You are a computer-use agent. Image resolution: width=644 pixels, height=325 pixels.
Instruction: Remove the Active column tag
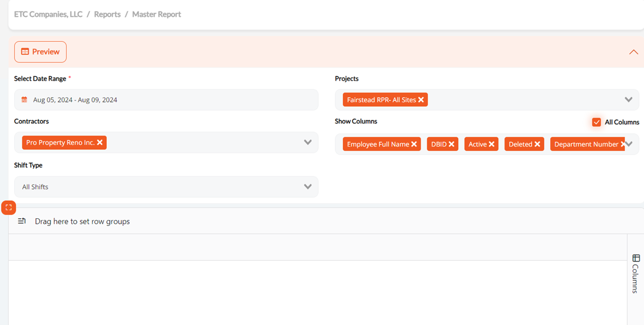click(x=491, y=144)
